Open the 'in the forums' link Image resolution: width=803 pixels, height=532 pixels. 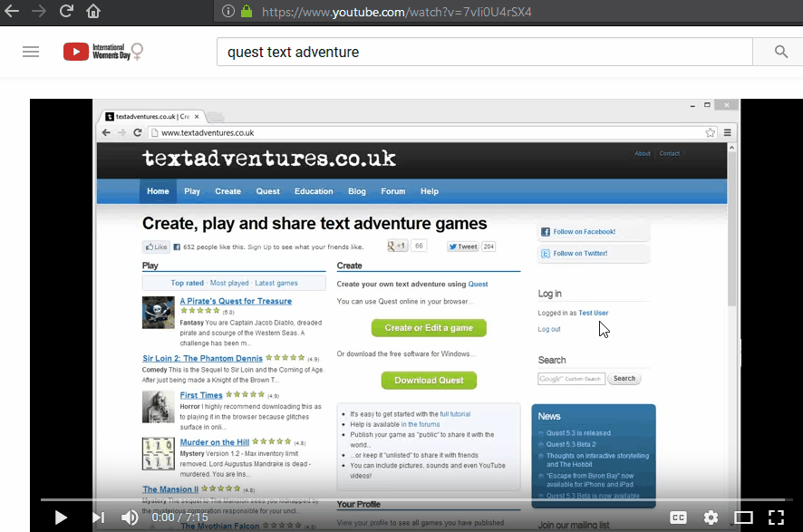click(x=420, y=424)
